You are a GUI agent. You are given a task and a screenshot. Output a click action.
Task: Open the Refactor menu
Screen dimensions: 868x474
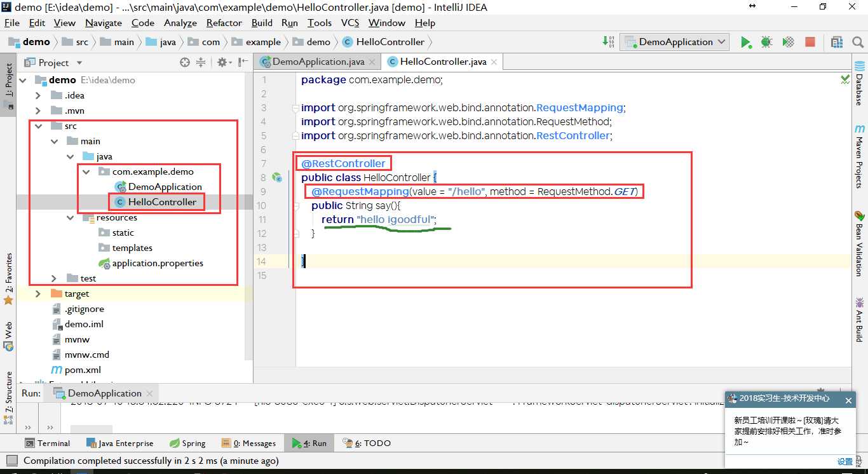(x=224, y=23)
